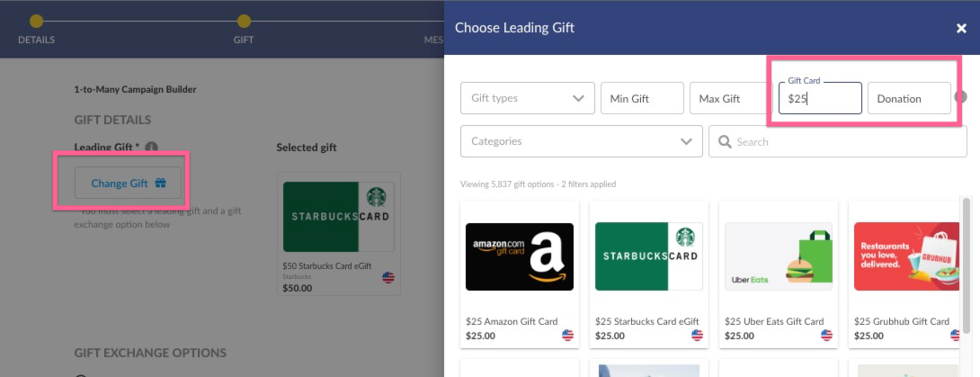Screen dimensions: 980x377
Task: Click the US flag on Amazon card
Action: (567, 335)
